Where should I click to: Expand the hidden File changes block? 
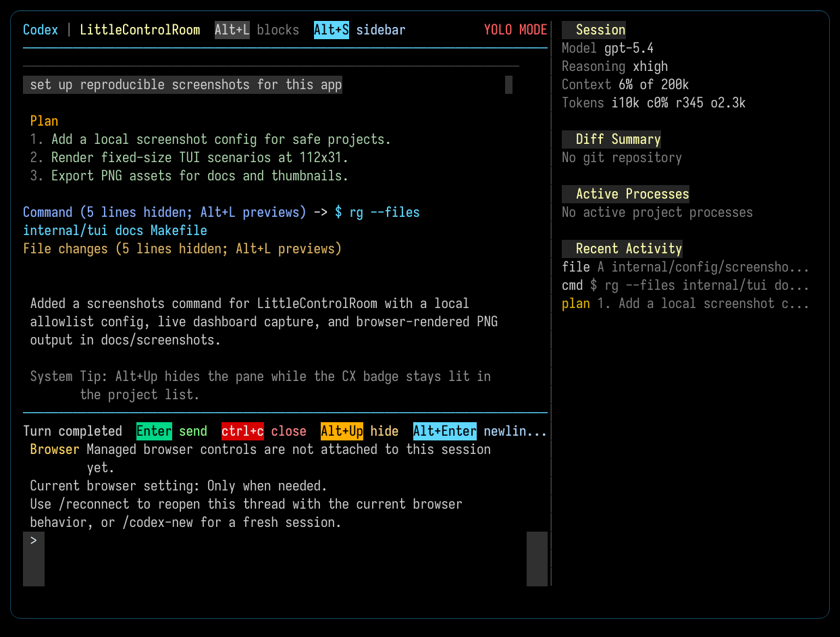point(182,249)
